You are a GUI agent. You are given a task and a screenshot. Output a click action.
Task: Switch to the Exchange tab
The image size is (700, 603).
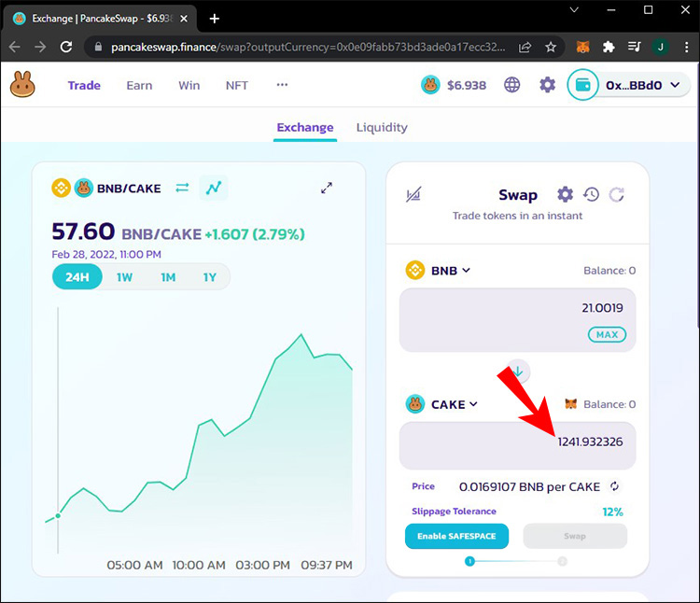pos(305,128)
